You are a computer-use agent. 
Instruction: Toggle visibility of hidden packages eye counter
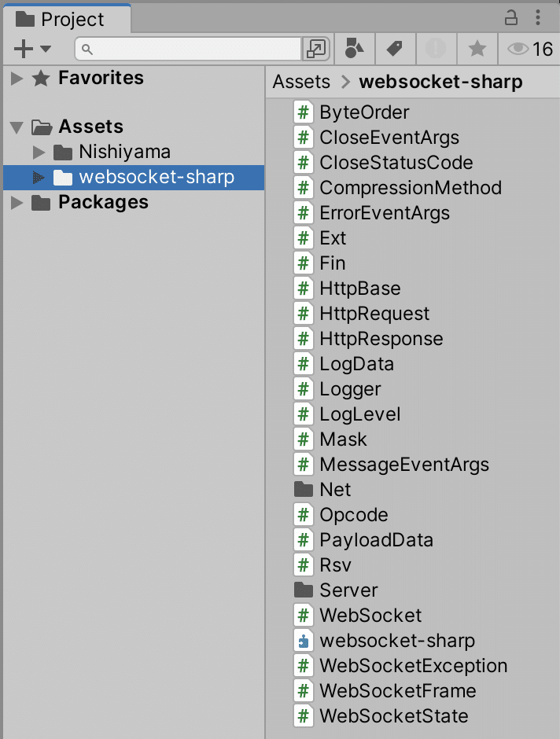pyautogui.click(x=522, y=48)
